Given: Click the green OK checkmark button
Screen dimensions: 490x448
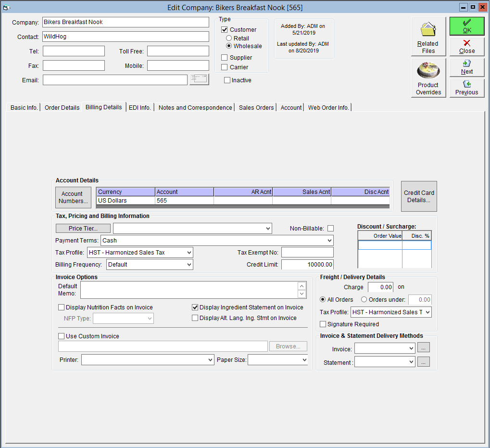Looking at the screenshot, I should 467,26.
